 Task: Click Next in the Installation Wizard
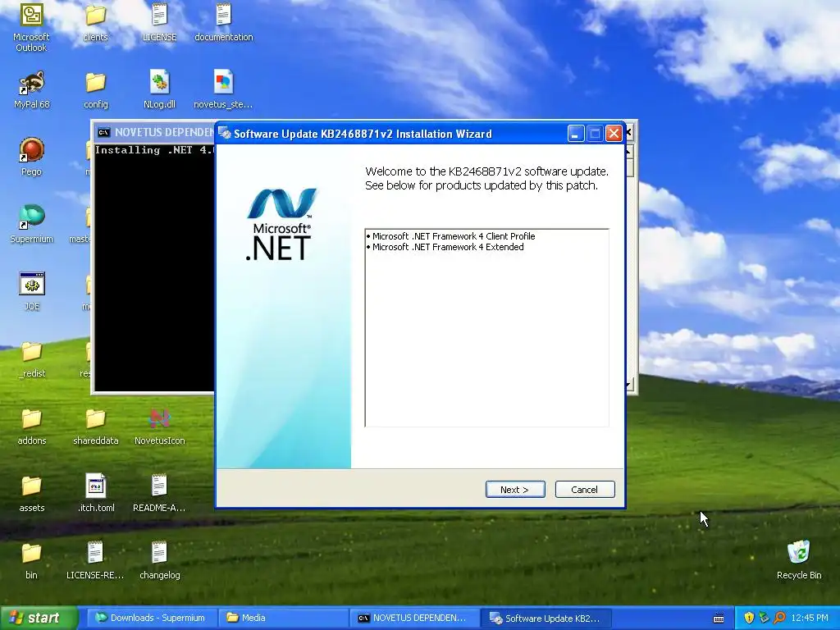pos(515,489)
